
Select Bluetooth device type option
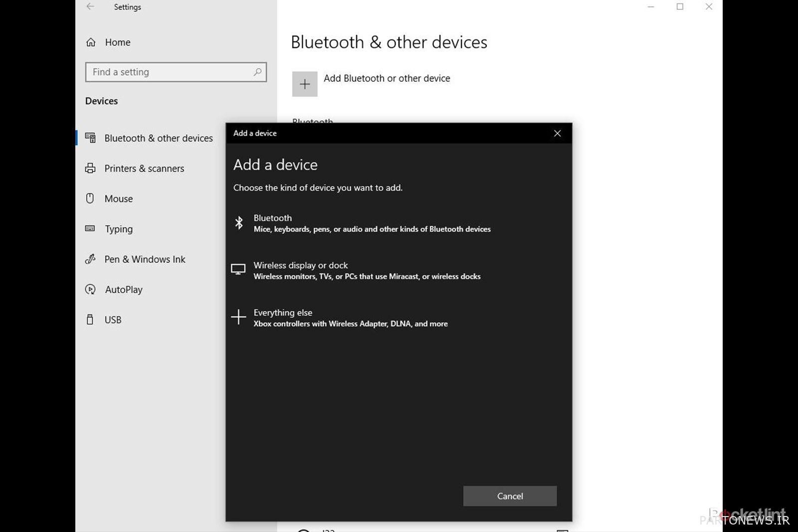[372, 223]
